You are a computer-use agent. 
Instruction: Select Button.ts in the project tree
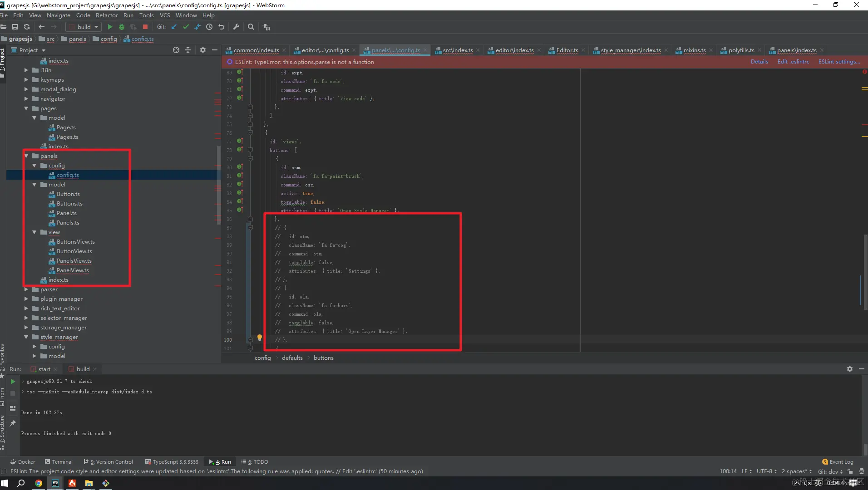point(68,194)
